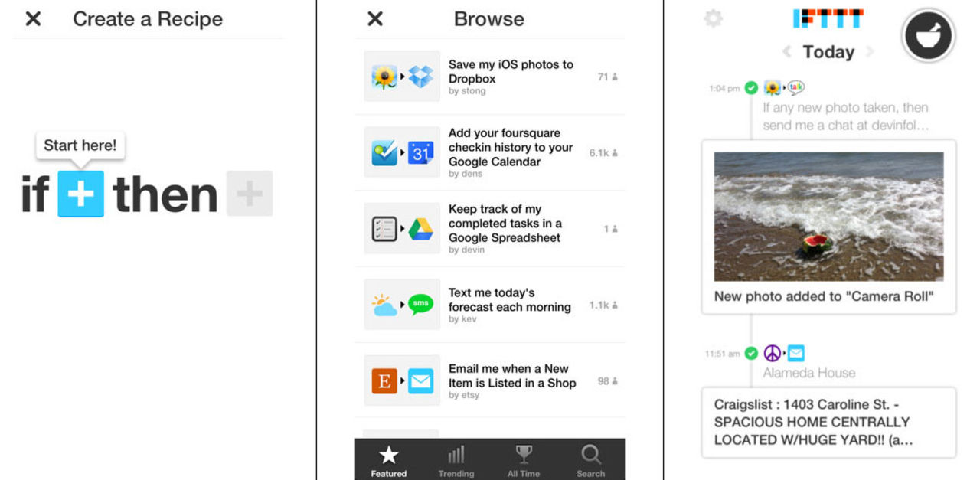Click the foursquare check-in icon
Image resolution: width=980 pixels, height=480 pixels.
[x=384, y=152]
